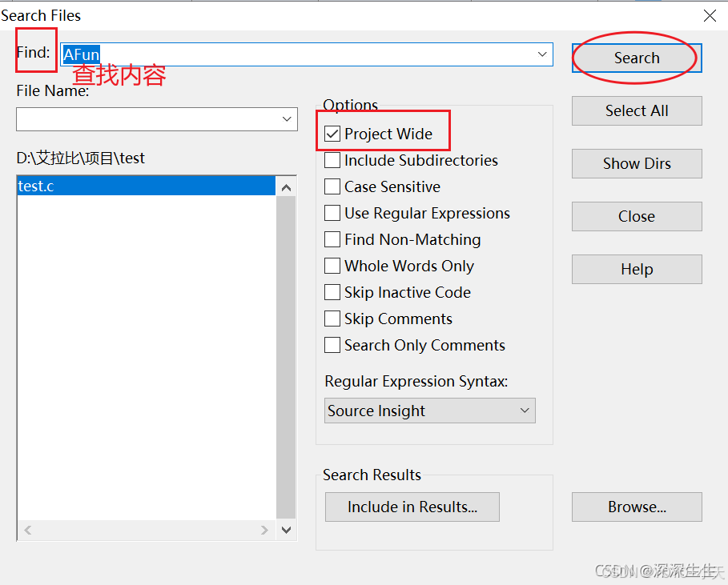Enable Case Sensitive option
Viewport: 728px width, 585px height.
pyautogui.click(x=332, y=186)
